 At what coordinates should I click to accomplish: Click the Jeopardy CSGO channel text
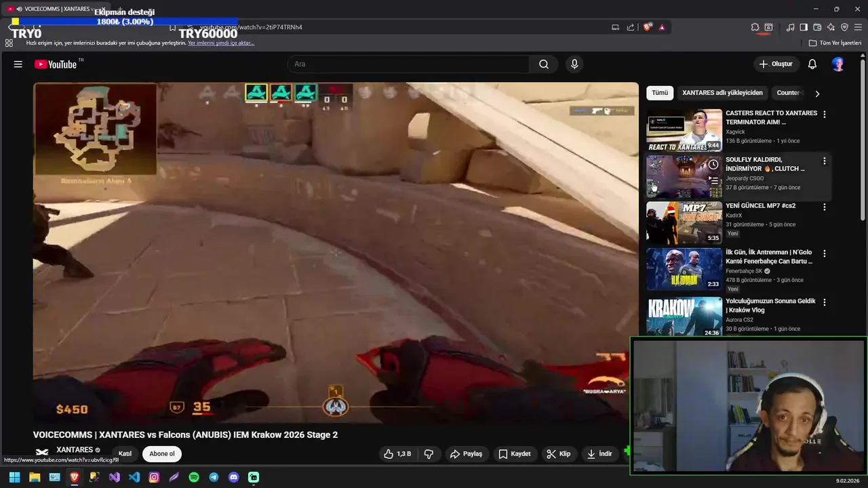[745, 178]
